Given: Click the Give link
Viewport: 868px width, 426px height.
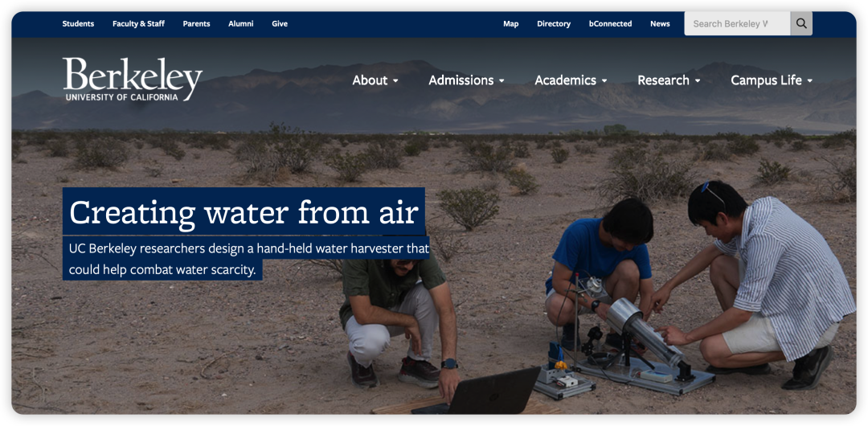Looking at the screenshot, I should click(280, 24).
